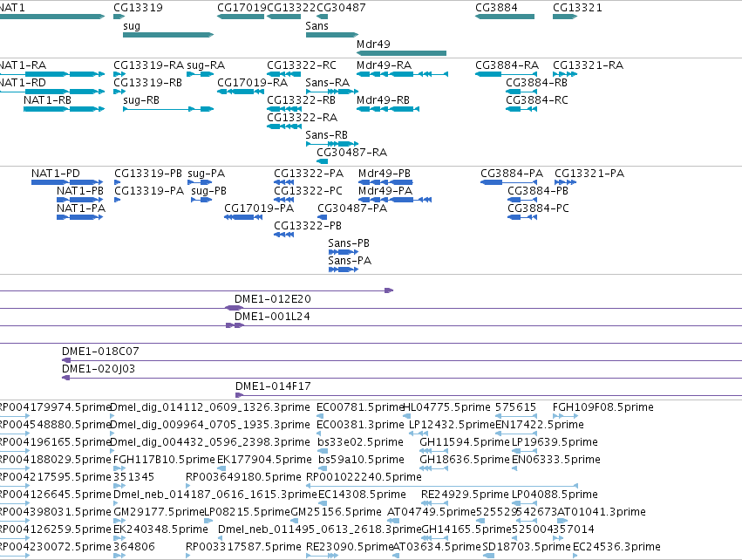Click the GH11594.5prime EST label
The width and height of the screenshot is (742, 560).
tap(464, 442)
